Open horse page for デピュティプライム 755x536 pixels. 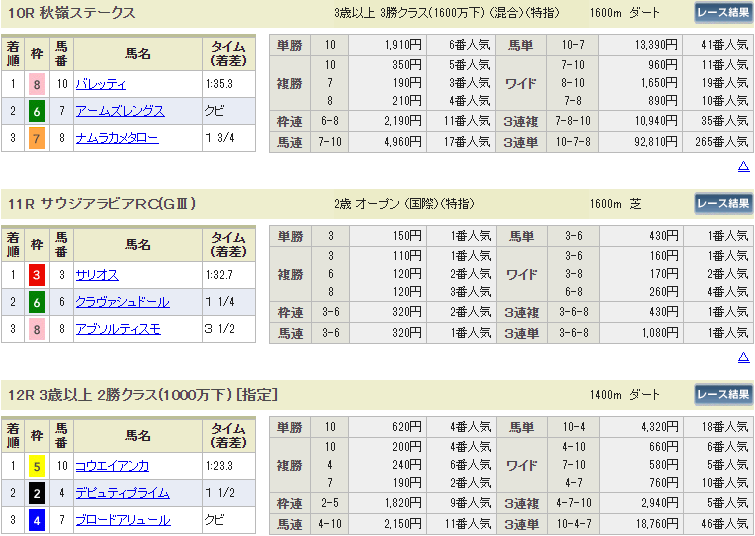(x=122, y=493)
